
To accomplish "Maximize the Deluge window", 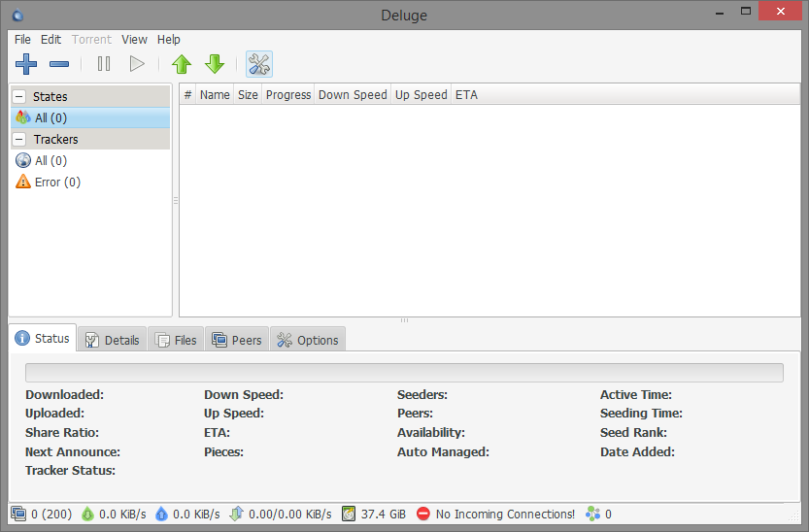I will 746,12.
